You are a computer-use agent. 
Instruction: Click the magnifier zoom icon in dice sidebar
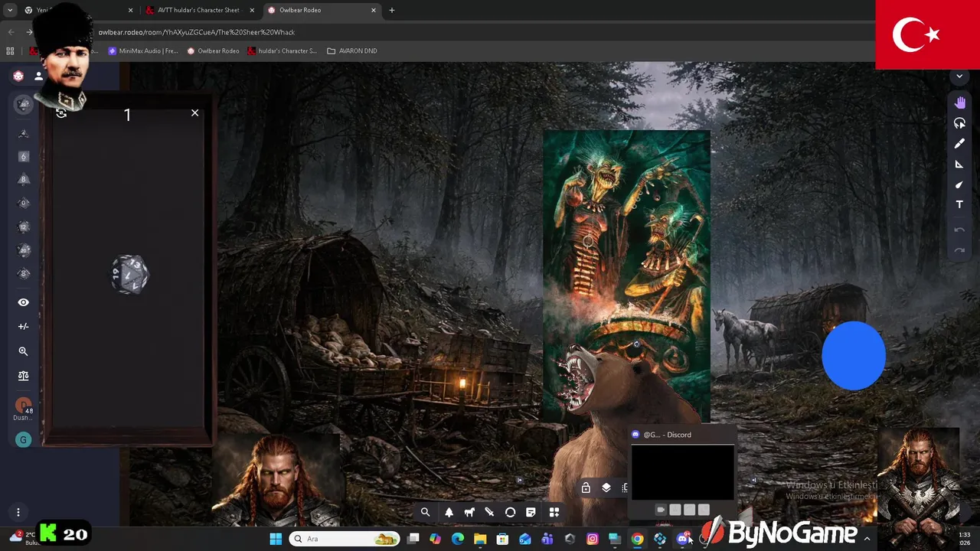(x=23, y=351)
